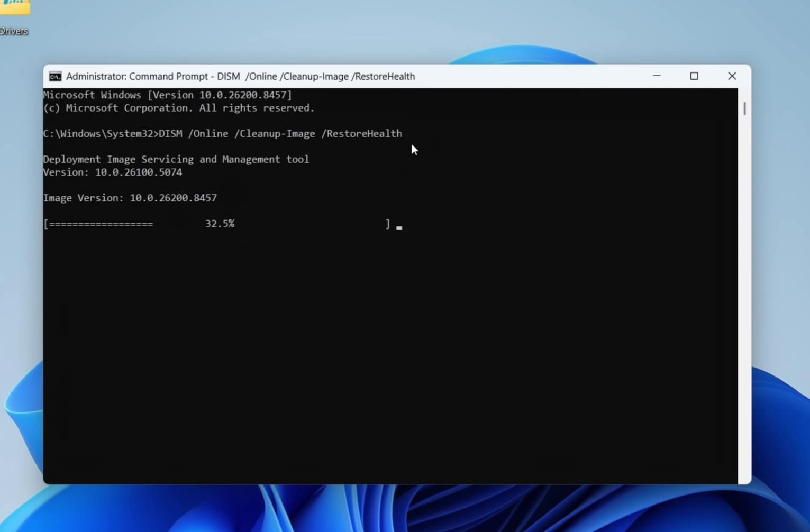Click the Command Prompt vertical scrollbar thumb
This screenshot has width=810, height=532.
744,108
